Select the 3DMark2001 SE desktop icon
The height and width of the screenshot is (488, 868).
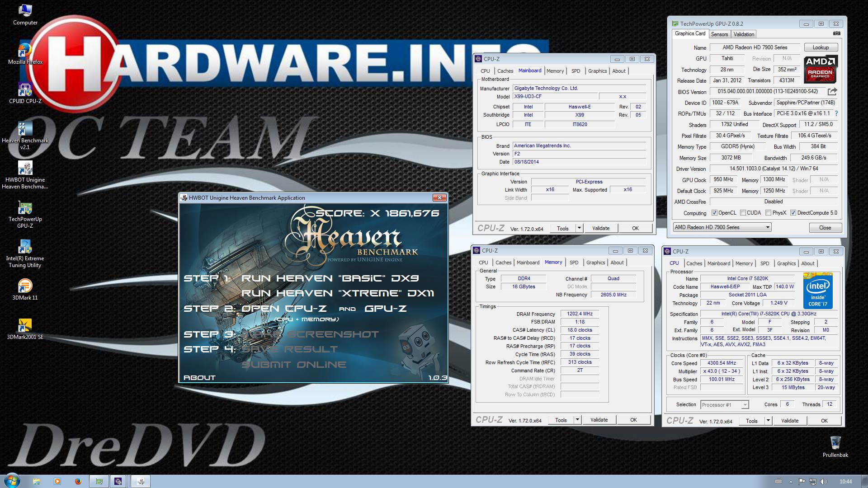click(25, 328)
